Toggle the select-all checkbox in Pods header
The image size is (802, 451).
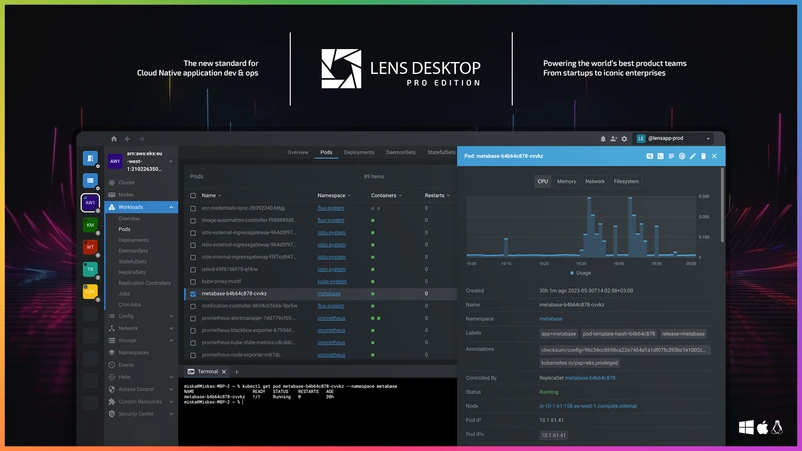(x=193, y=195)
